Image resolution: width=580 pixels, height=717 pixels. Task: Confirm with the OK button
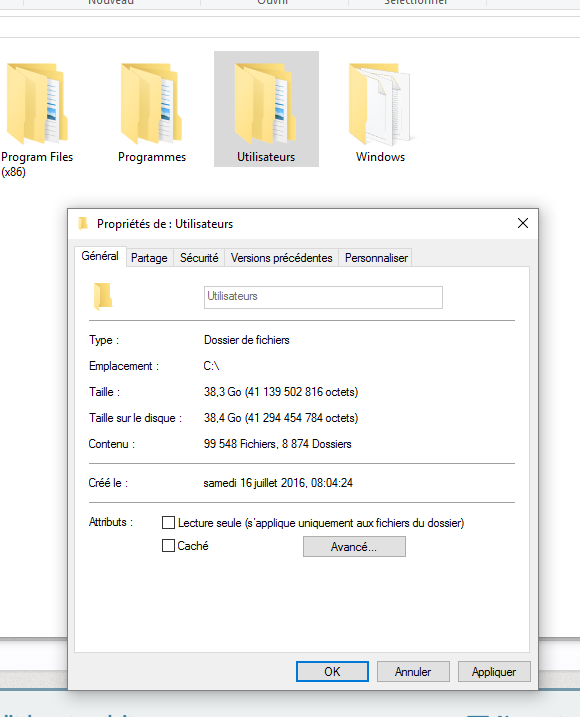(332, 671)
